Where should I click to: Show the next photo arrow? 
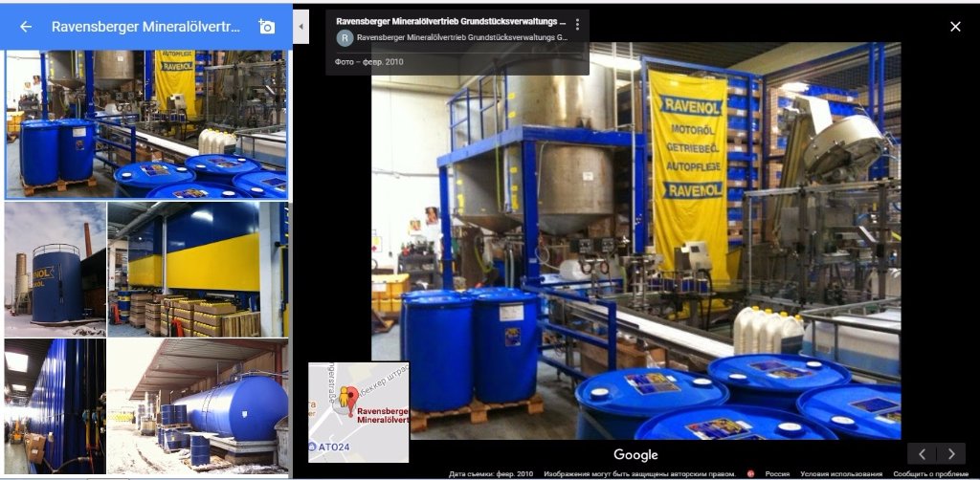tap(951, 454)
